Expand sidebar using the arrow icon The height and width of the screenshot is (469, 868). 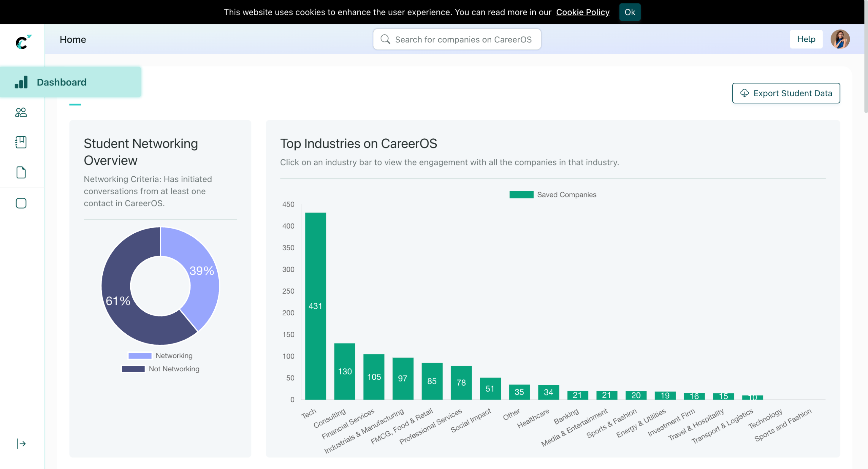click(x=21, y=444)
